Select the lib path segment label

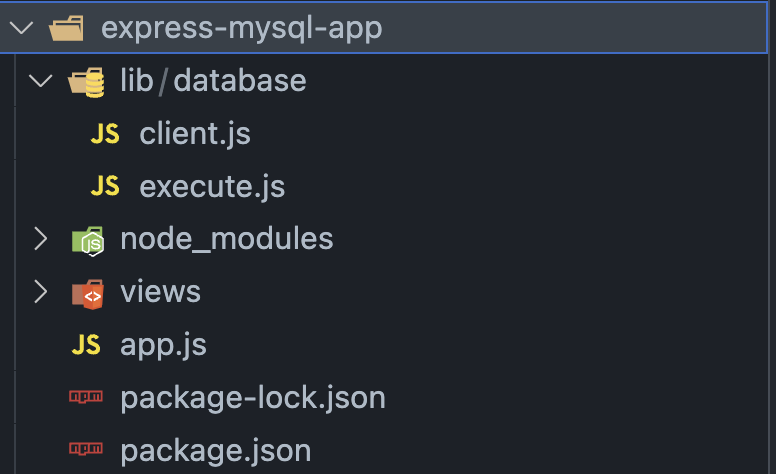tap(137, 80)
